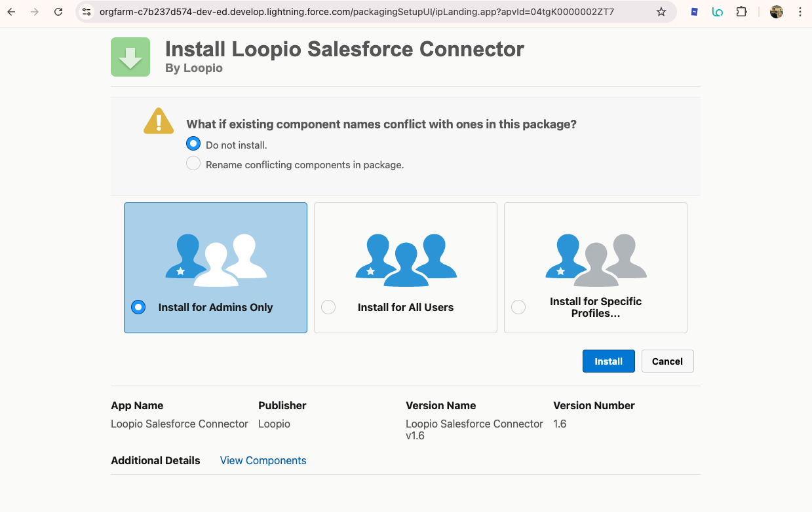Image resolution: width=812 pixels, height=512 pixels.
Task: View site information for this page
Action: pos(87,12)
